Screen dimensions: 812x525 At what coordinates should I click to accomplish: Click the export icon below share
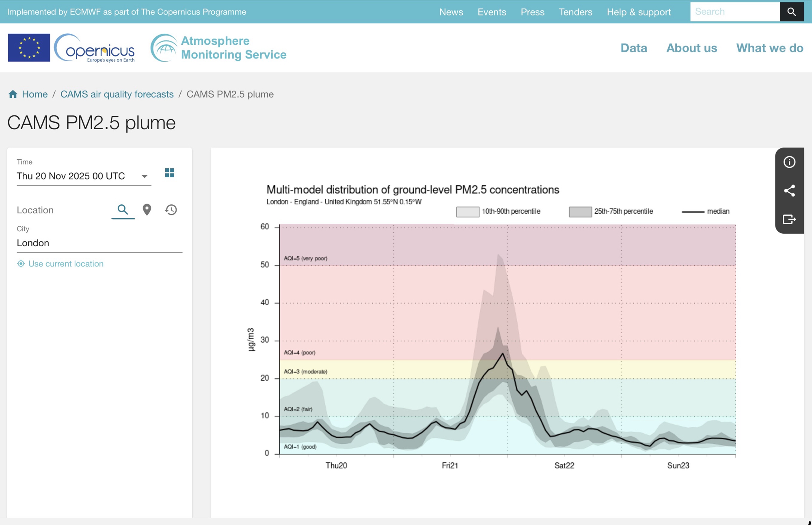tap(789, 219)
